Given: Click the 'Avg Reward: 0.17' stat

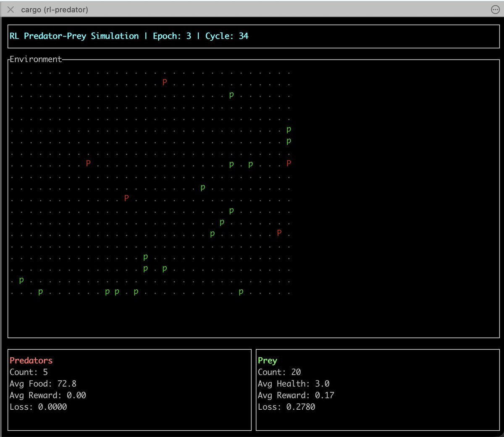Looking at the screenshot, I should click(296, 395).
